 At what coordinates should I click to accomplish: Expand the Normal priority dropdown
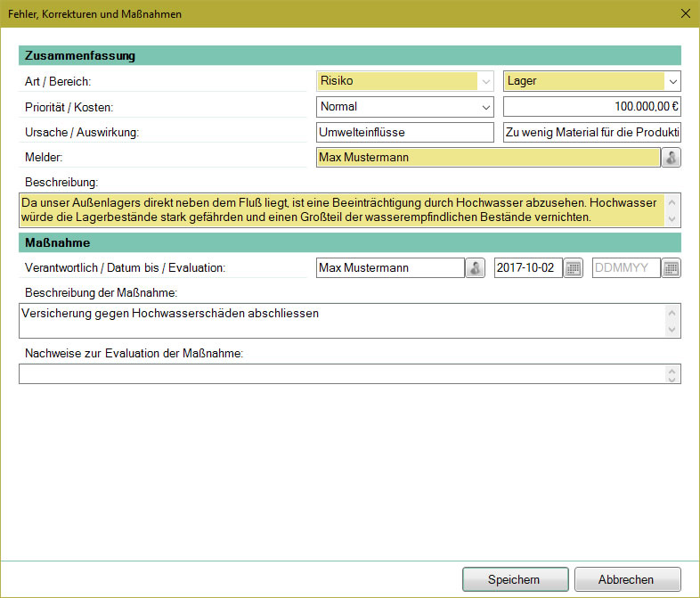click(x=485, y=107)
